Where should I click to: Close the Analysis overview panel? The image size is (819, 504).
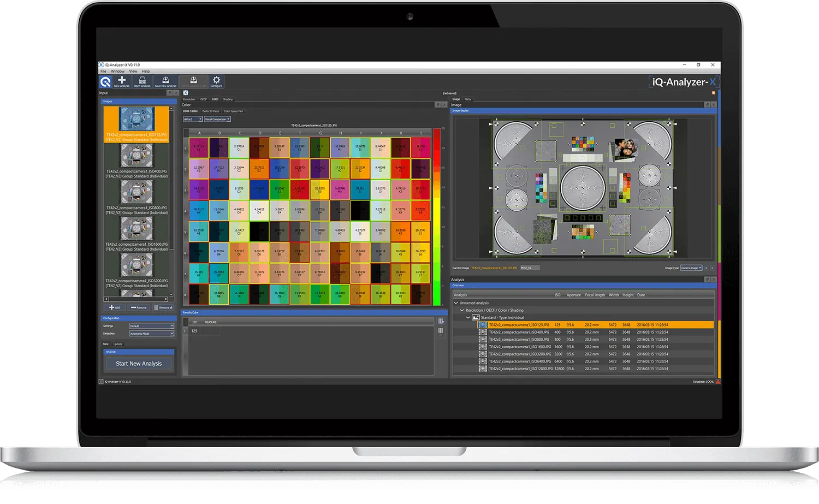coord(714,279)
